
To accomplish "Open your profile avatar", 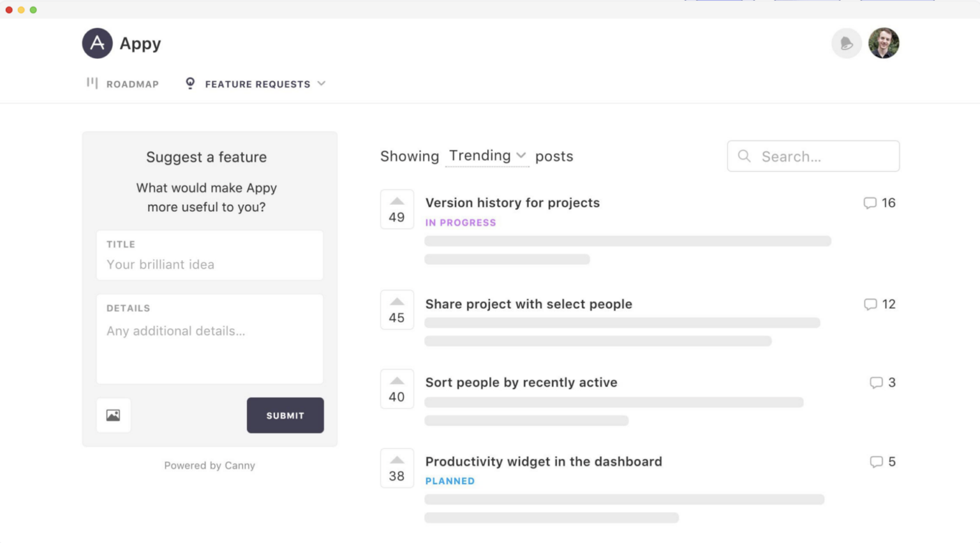I will point(883,43).
